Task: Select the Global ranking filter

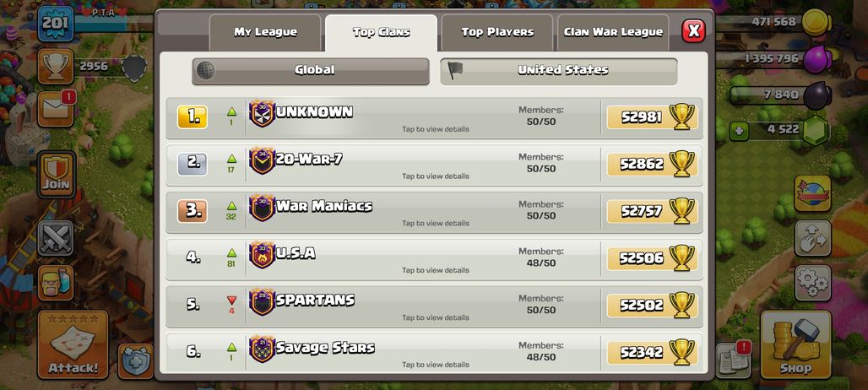Action: coord(311,71)
